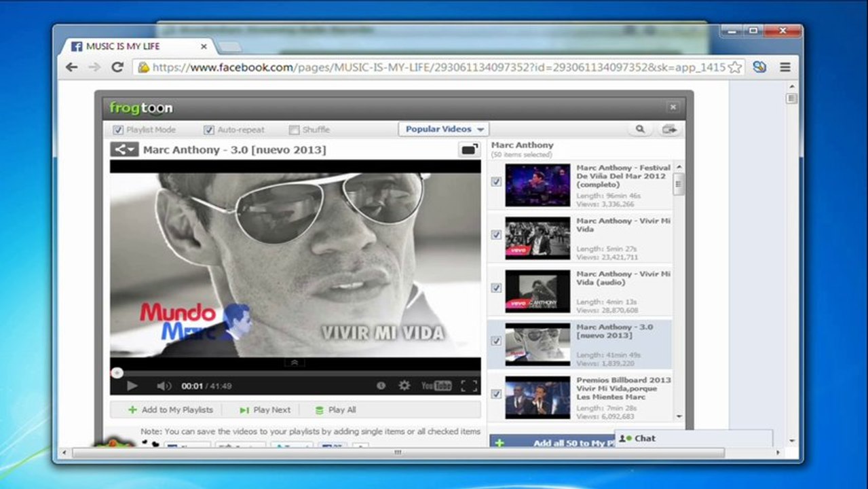Click the Premios Billboard 2013 thumbnail
The image size is (868, 489).
pyautogui.click(x=537, y=398)
